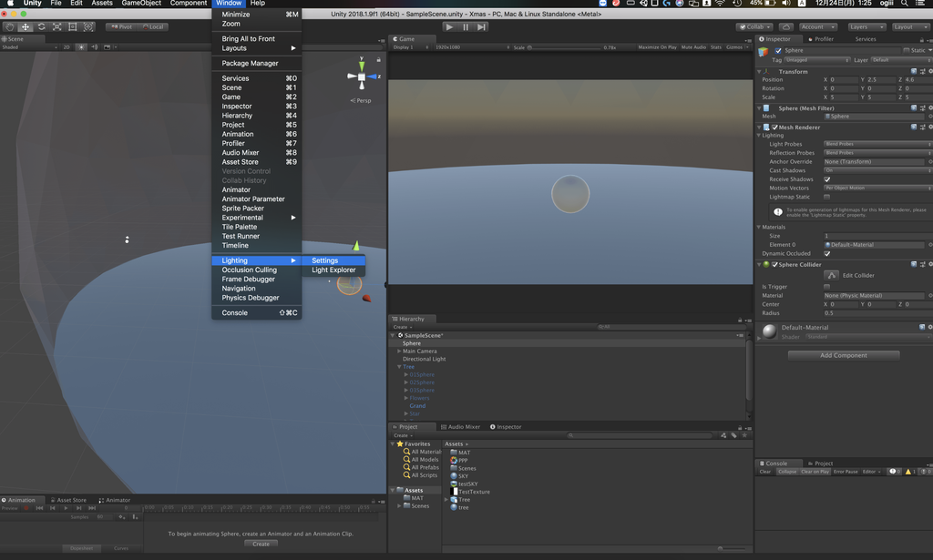Click Console Clear button

[x=765, y=472]
